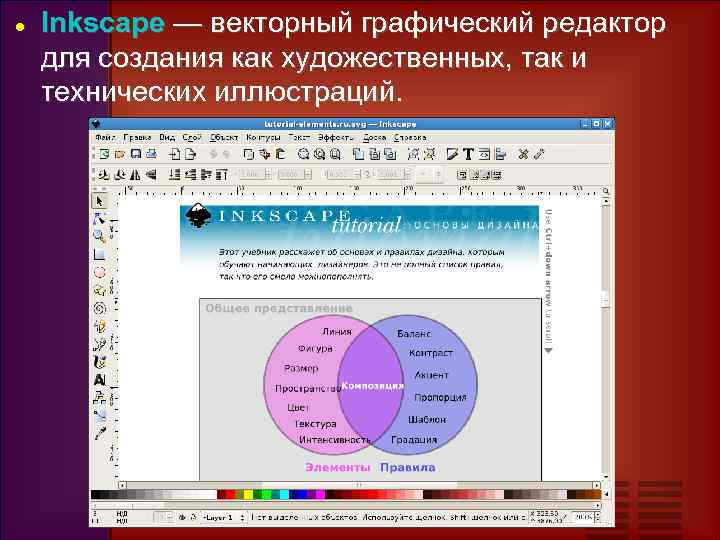Zoom to fit page icon

pyautogui.click(x=335, y=154)
